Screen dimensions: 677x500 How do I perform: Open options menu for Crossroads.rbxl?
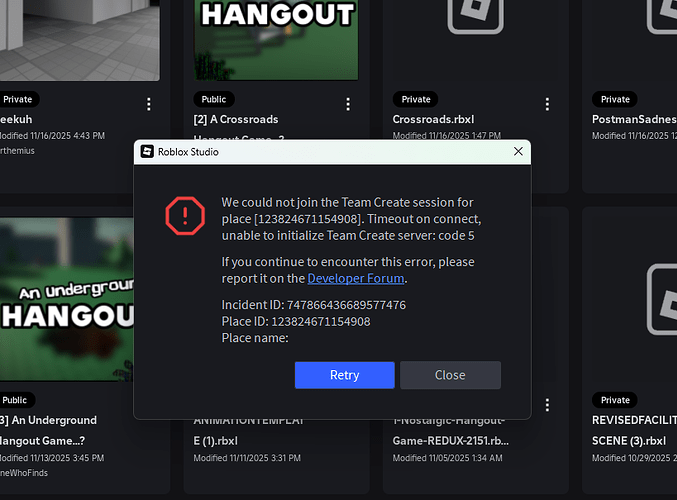pos(547,104)
